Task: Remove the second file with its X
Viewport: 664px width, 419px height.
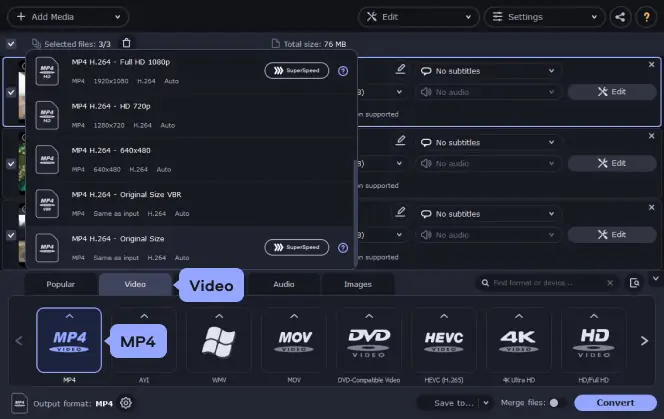Action: [651, 136]
